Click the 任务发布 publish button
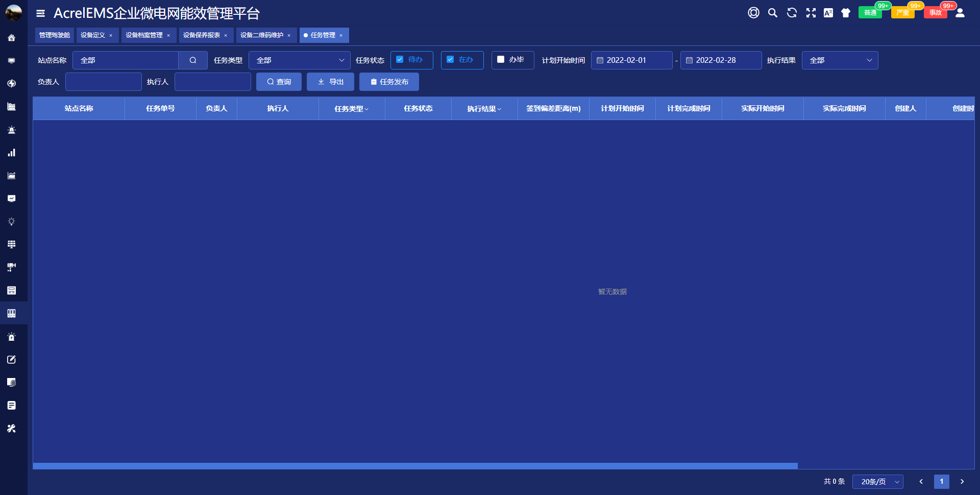Viewport: 980px width, 495px height. [x=389, y=82]
